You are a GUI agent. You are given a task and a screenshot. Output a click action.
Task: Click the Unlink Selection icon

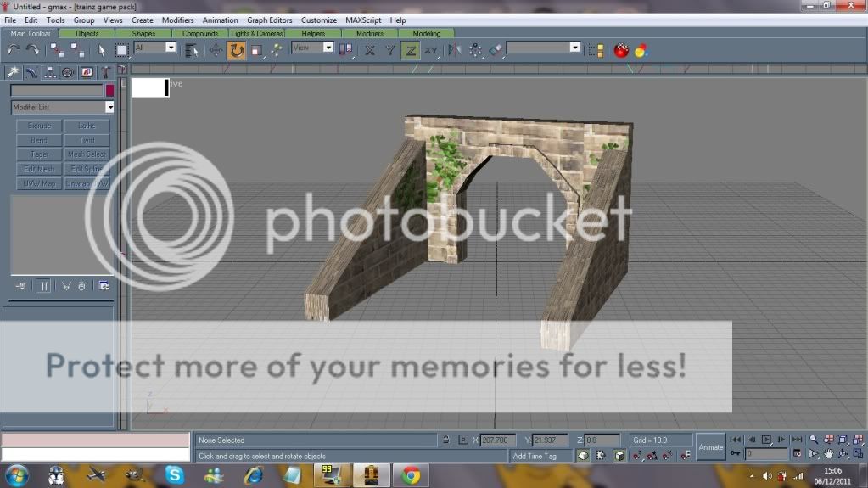coord(77,50)
